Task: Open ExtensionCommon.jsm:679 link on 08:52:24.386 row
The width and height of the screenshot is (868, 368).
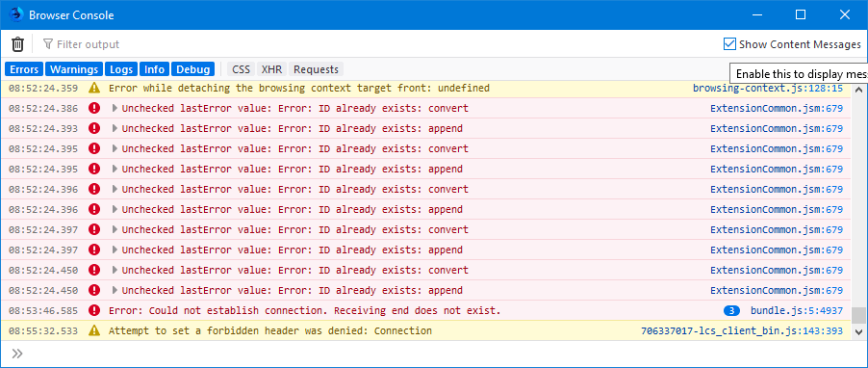Action: pos(777,108)
